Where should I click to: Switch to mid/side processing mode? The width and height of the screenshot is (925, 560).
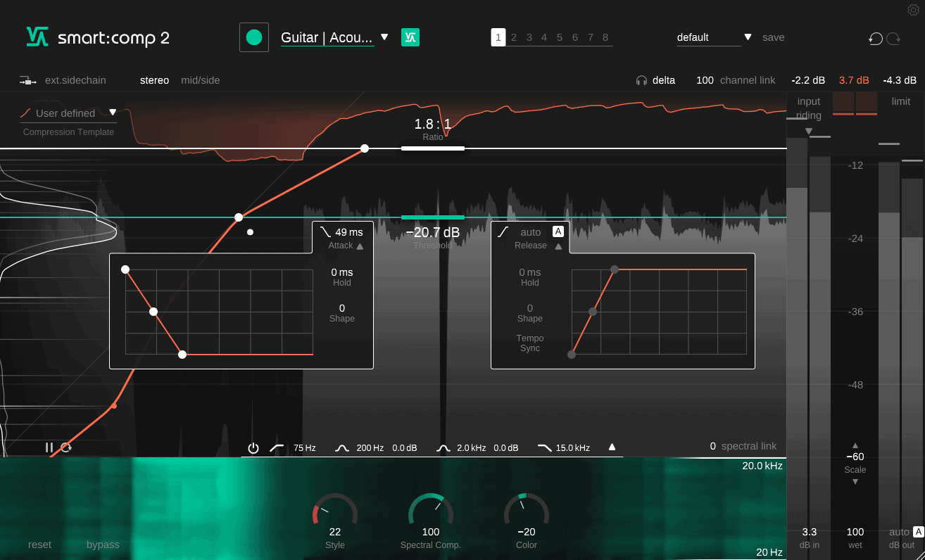(x=201, y=80)
